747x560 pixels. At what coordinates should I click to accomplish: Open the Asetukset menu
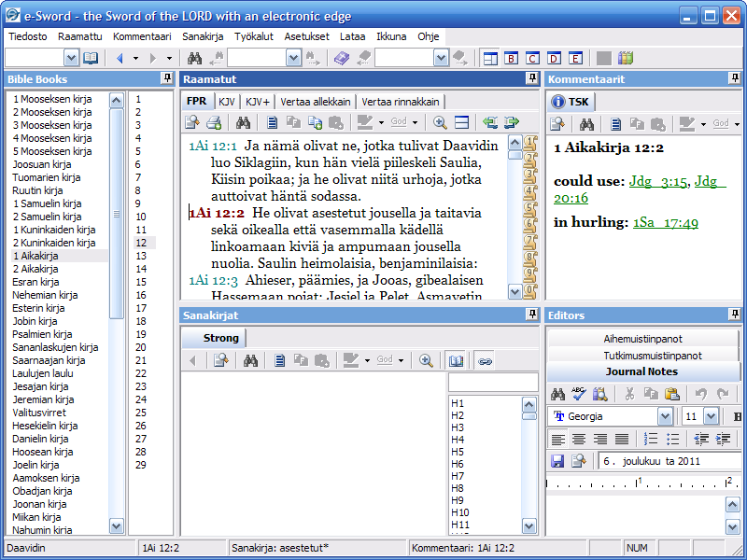(307, 36)
